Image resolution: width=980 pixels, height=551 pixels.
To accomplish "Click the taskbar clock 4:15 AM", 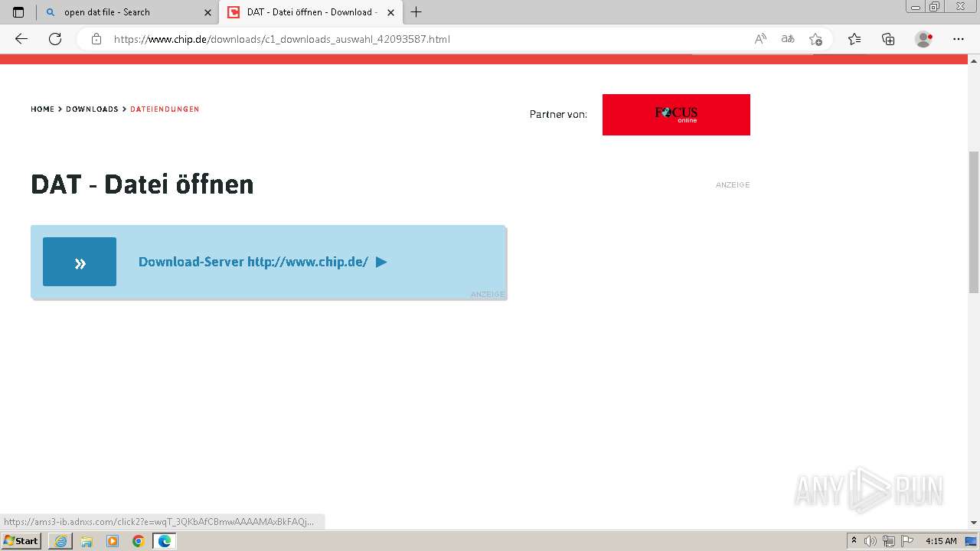I will pos(941,541).
